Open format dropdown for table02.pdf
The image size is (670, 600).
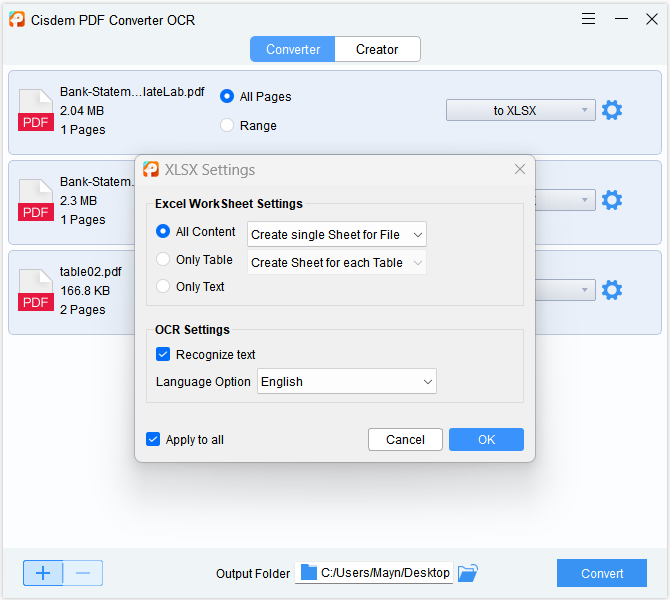point(565,290)
